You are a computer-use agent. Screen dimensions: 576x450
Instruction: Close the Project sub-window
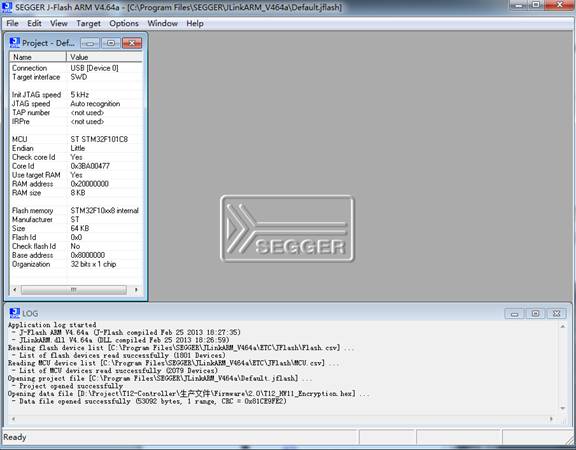pyautogui.click(x=132, y=43)
